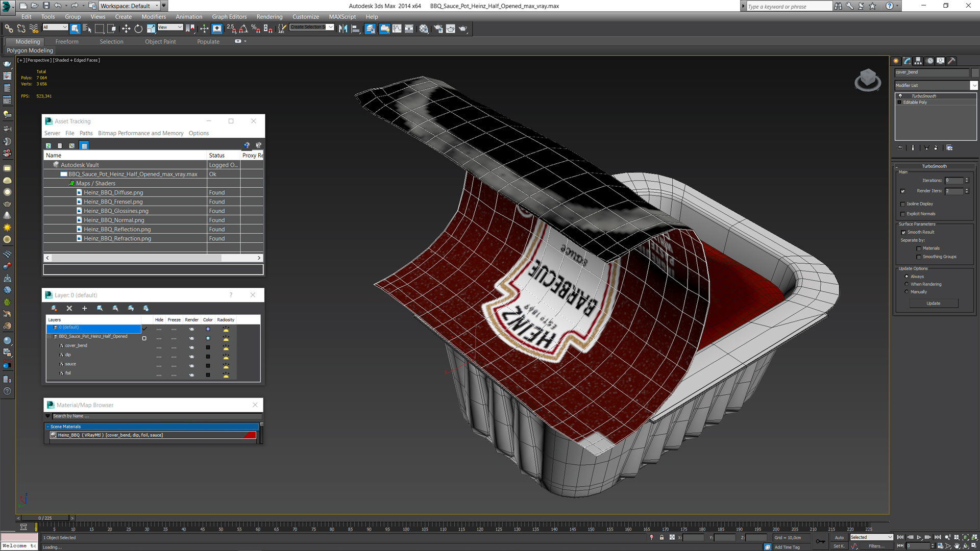Viewport: 980px width, 551px height.
Task: Open Paths menu in Asset Tracking
Action: coord(86,133)
